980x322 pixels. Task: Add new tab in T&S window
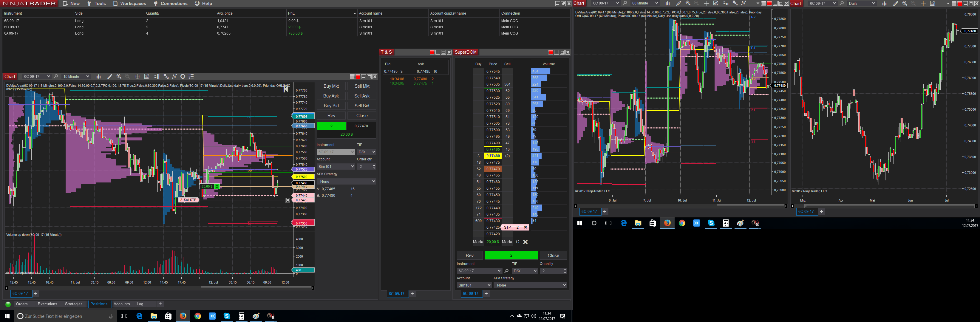tap(412, 294)
